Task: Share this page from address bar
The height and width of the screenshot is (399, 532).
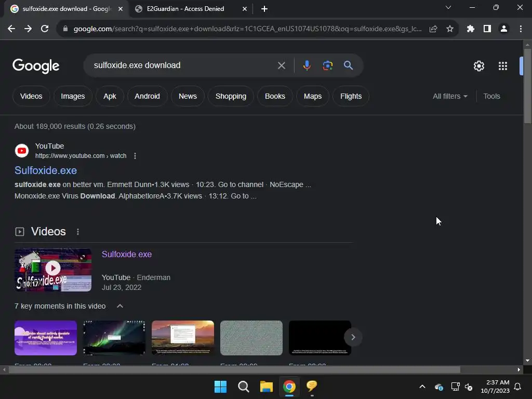Action: pyautogui.click(x=433, y=29)
